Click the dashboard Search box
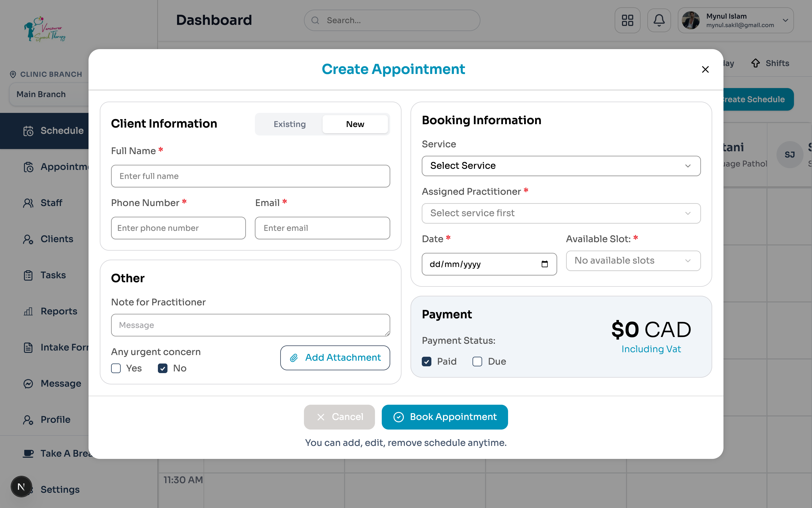812x508 pixels. point(392,21)
